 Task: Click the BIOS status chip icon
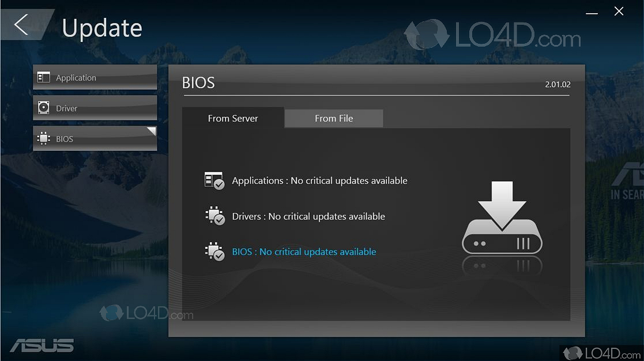click(x=215, y=252)
